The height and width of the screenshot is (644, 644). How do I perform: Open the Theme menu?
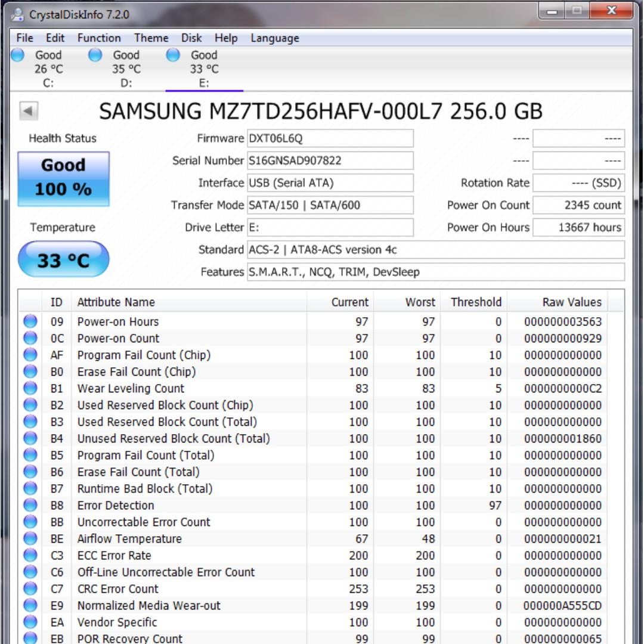(151, 38)
